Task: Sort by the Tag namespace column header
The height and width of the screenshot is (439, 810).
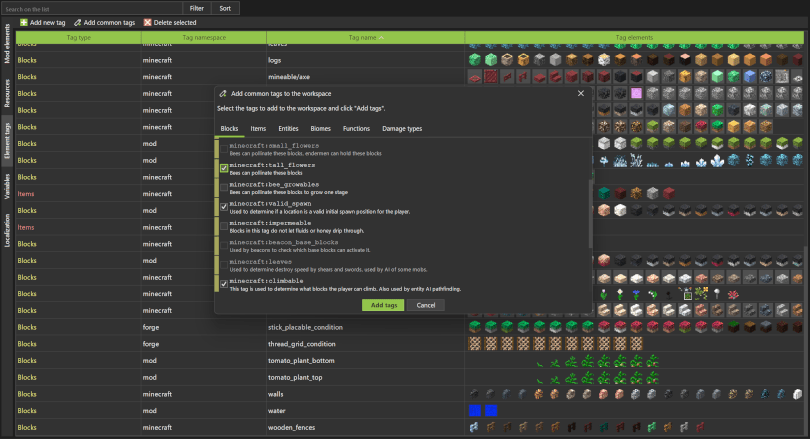Action: coord(204,37)
